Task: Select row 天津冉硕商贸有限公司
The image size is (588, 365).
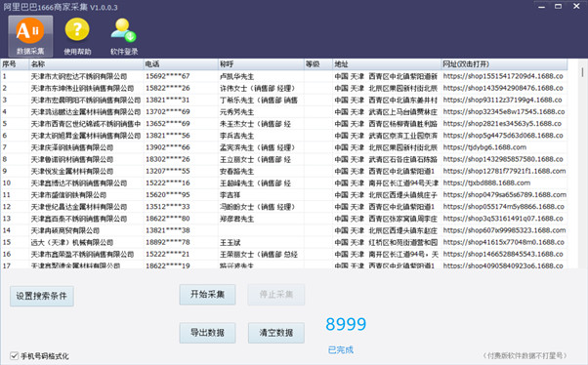Action: [x=284, y=230]
